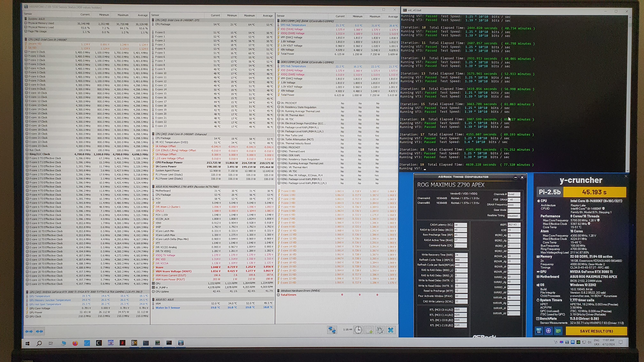This screenshot has width=644, height=362.
Task: Select RAS# Active Time (tRAS) field
Action: (x=460, y=240)
